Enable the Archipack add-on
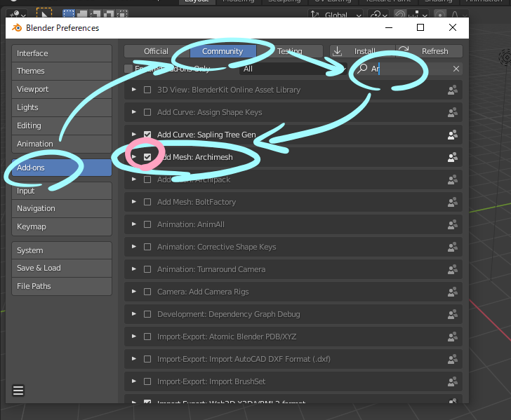The width and height of the screenshot is (511, 420). click(x=147, y=179)
